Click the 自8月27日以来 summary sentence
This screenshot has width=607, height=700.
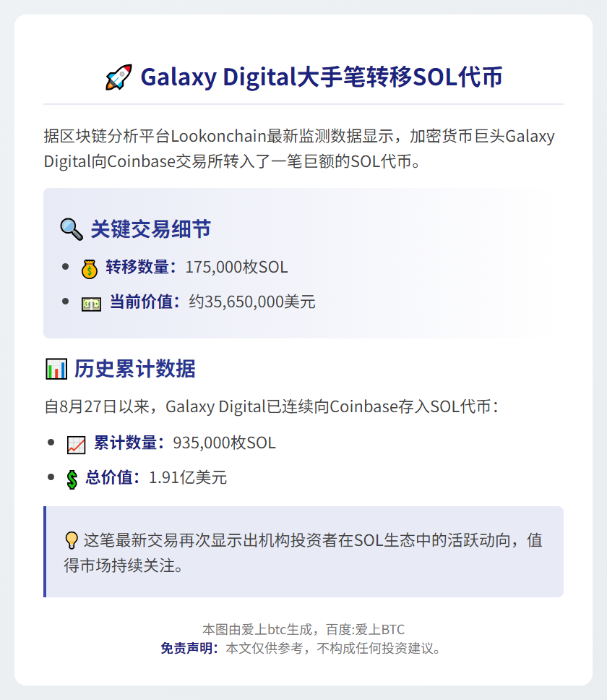(271, 406)
